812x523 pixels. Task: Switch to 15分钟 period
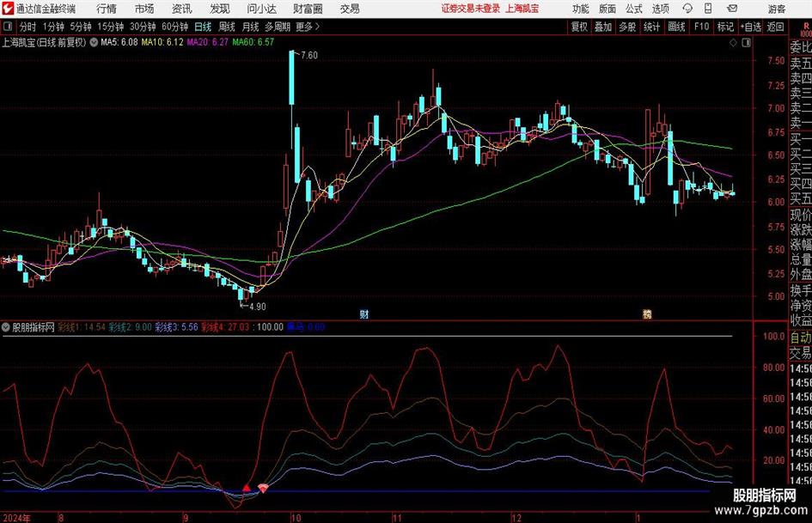[110, 27]
